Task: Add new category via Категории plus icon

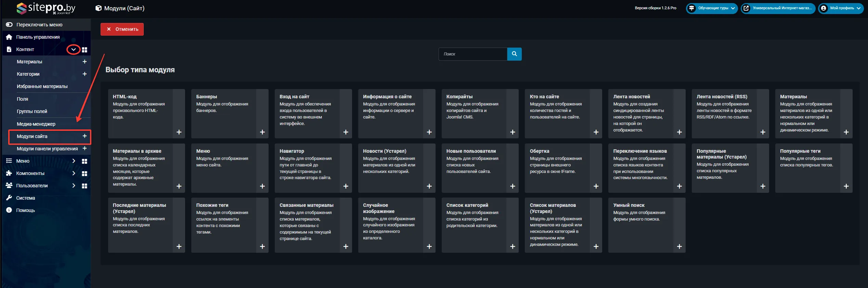Action: (x=85, y=74)
